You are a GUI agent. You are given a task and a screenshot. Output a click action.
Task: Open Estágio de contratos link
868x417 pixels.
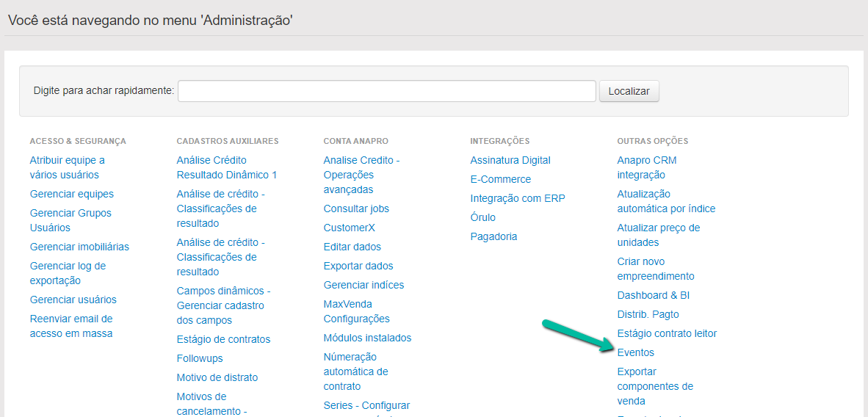(223, 339)
